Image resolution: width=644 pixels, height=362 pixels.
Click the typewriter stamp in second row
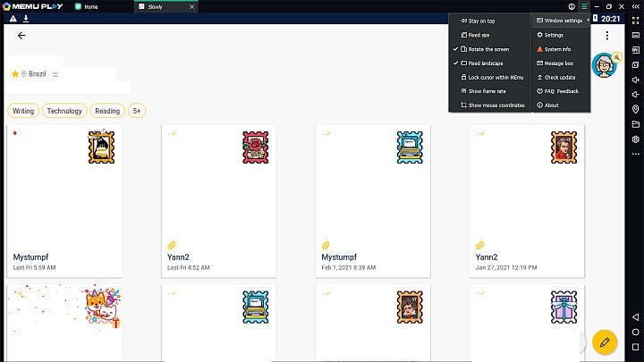pyautogui.click(x=256, y=307)
